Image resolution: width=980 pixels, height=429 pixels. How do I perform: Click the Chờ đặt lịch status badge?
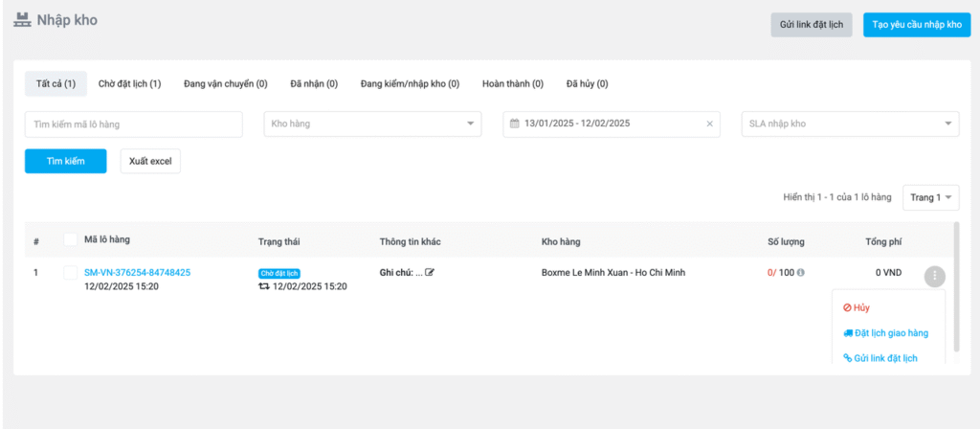[279, 273]
